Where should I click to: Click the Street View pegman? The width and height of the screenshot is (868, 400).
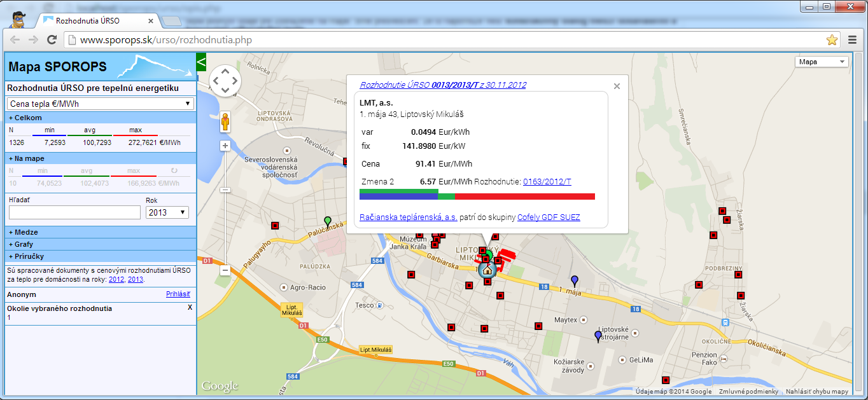[225, 121]
